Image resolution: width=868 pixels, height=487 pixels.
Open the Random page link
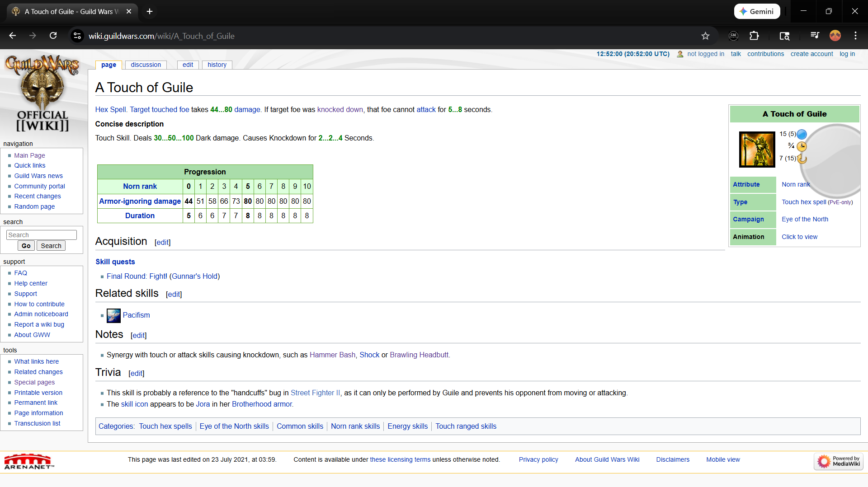click(34, 206)
